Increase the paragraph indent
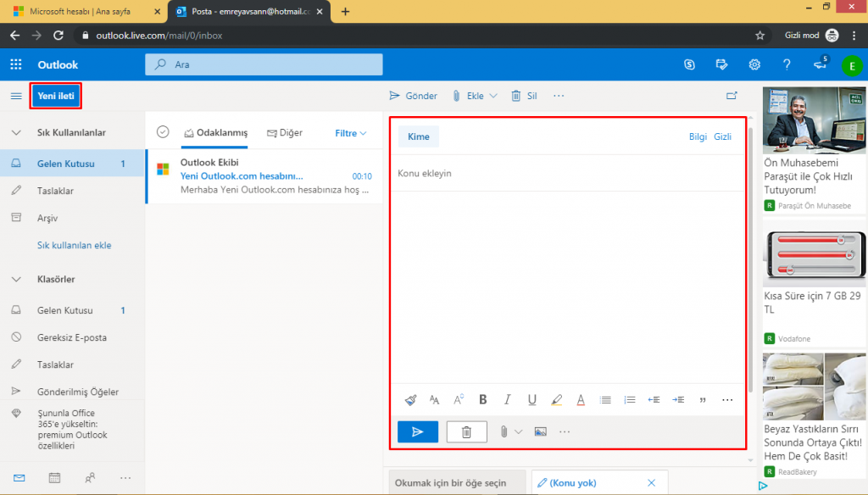Screen dimensions: 868x495 (x=678, y=400)
